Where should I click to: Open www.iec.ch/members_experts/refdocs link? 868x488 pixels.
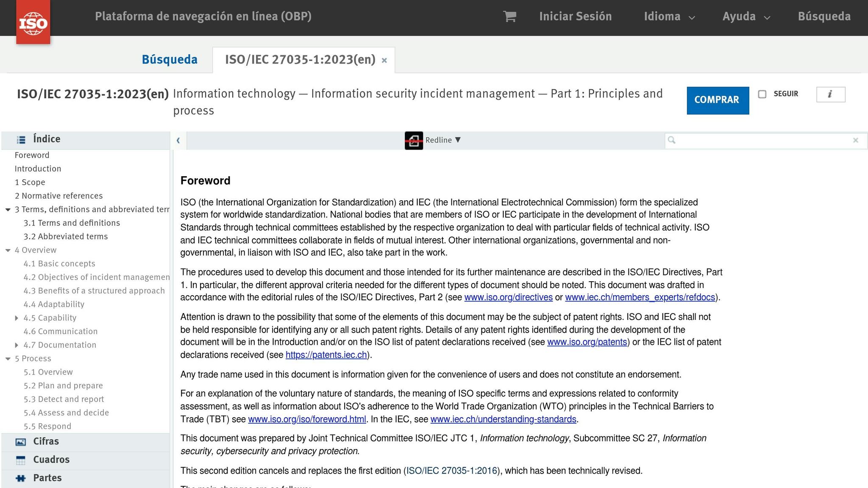[640, 297]
